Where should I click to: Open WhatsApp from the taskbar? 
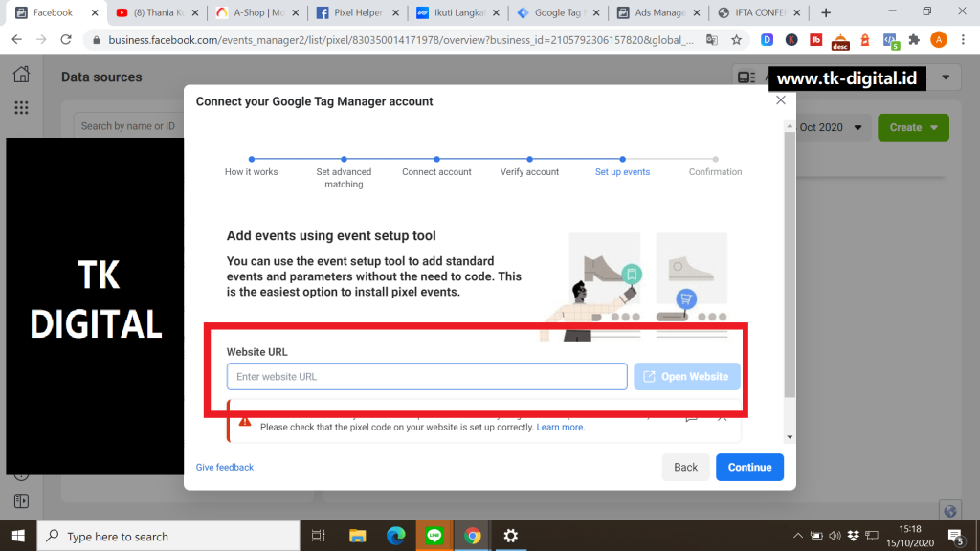(434, 536)
